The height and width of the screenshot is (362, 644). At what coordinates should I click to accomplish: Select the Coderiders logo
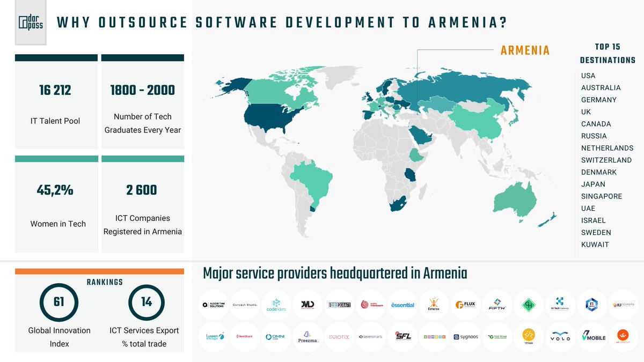[277, 305]
